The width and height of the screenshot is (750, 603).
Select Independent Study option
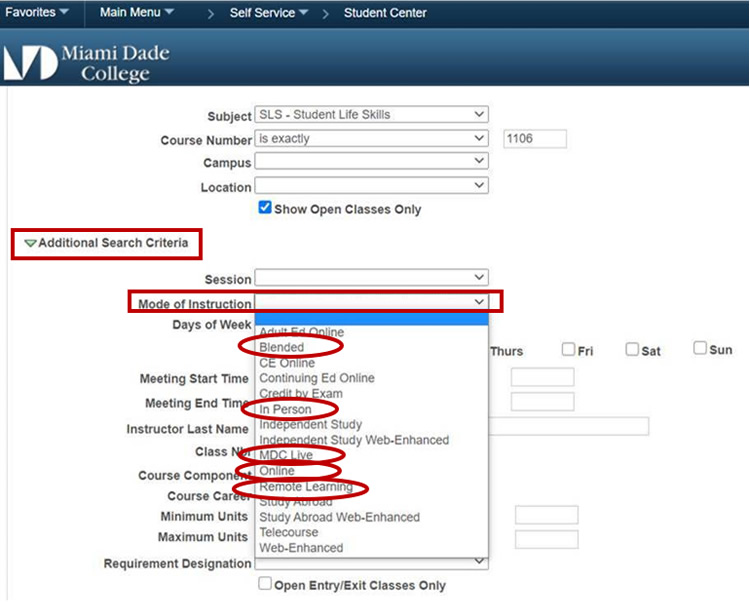pyautogui.click(x=310, y=425)
